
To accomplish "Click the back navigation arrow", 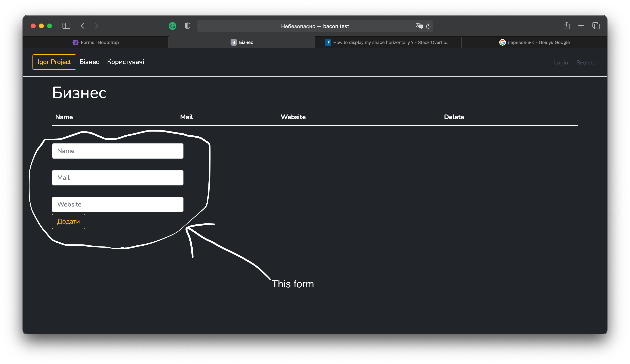I will click(x=83, y=26).
